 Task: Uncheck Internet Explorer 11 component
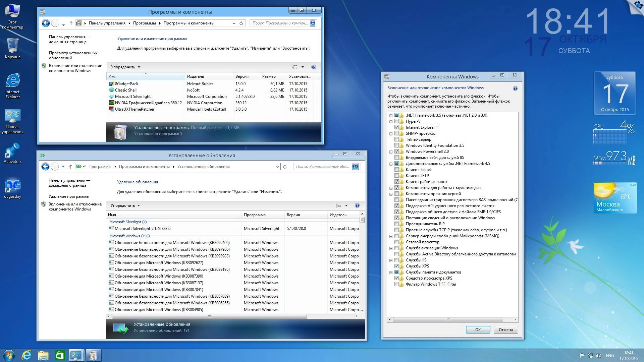[396, 127]
